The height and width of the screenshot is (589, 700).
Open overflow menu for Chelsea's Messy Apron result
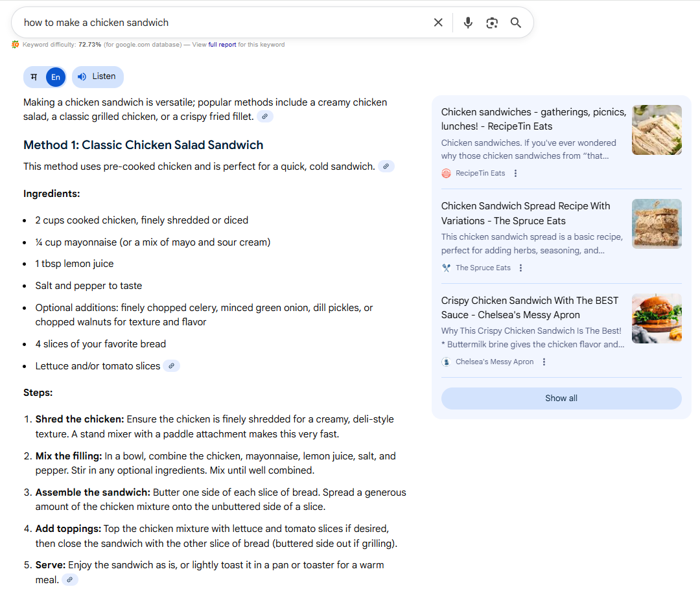543,362
